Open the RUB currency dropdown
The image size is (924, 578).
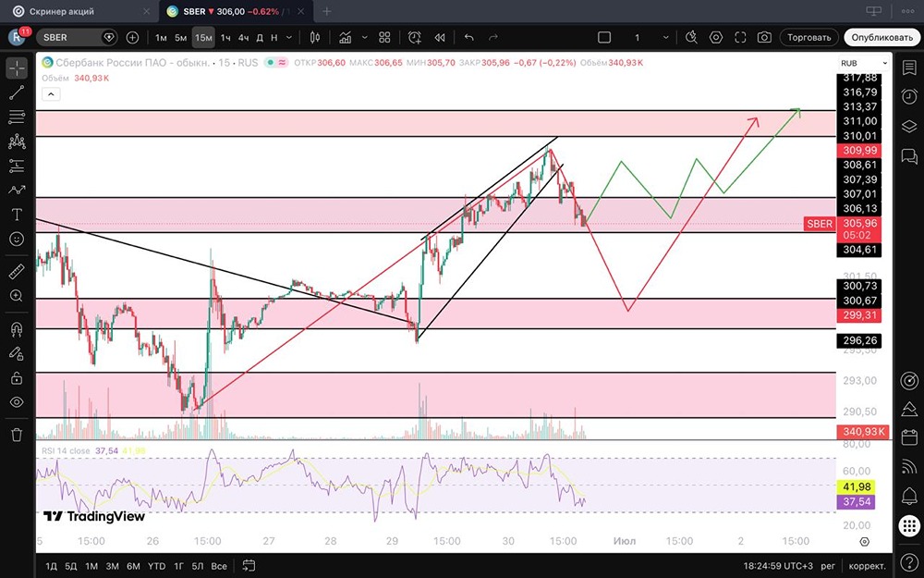coord(864,63)
